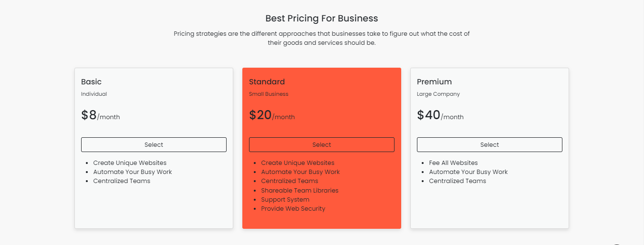
Task: Click the $20/month price
Action: (272, 116)
